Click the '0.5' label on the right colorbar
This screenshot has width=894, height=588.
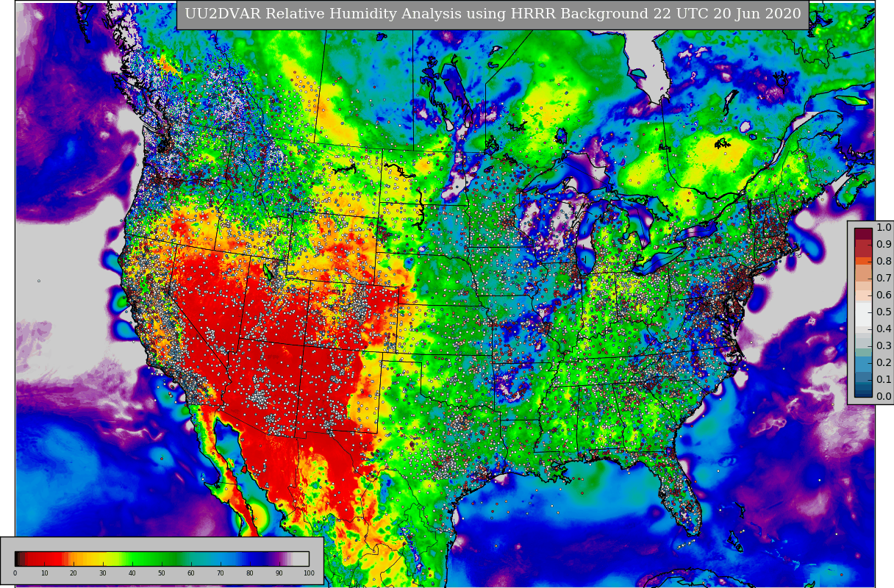[884, 312]
